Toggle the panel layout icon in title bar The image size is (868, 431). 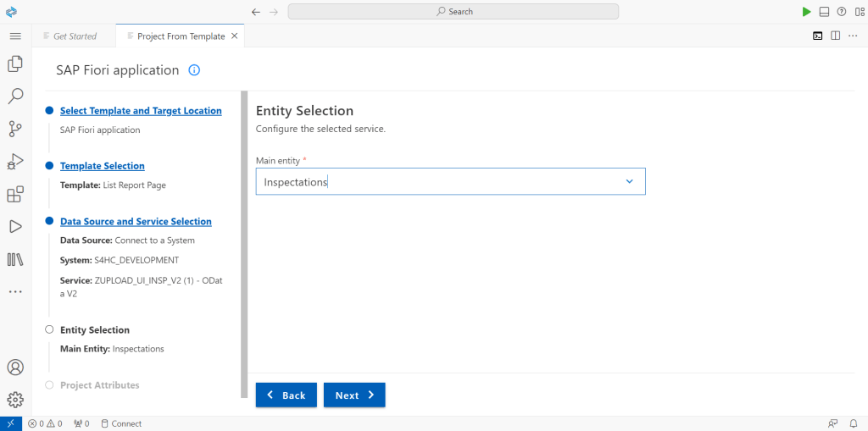824,12
